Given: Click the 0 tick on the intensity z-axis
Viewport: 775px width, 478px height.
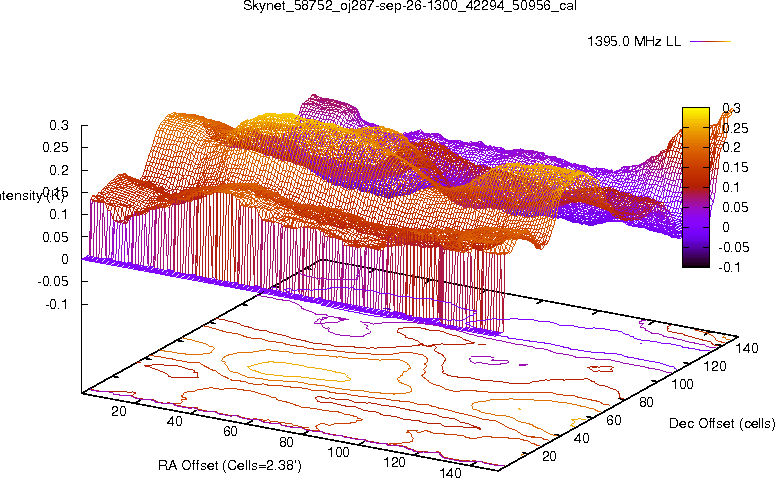Looking at the screenshot, I should [65, 259].
